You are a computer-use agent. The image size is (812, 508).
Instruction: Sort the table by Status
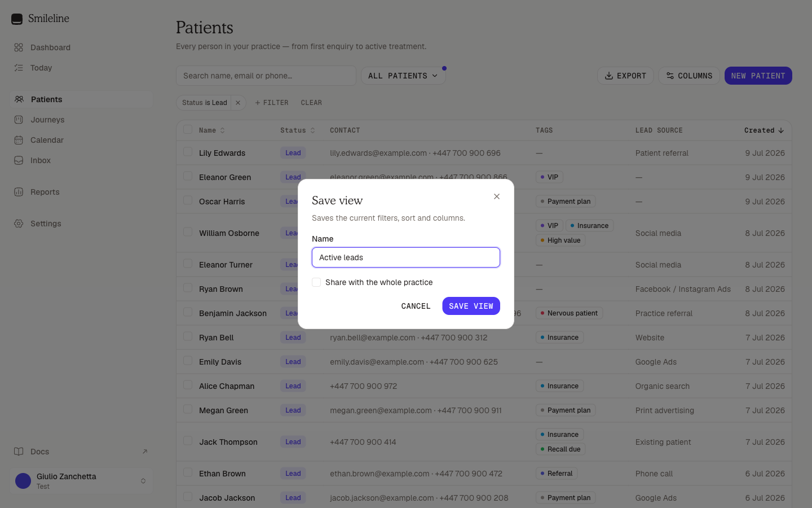(x=298, y=130)
